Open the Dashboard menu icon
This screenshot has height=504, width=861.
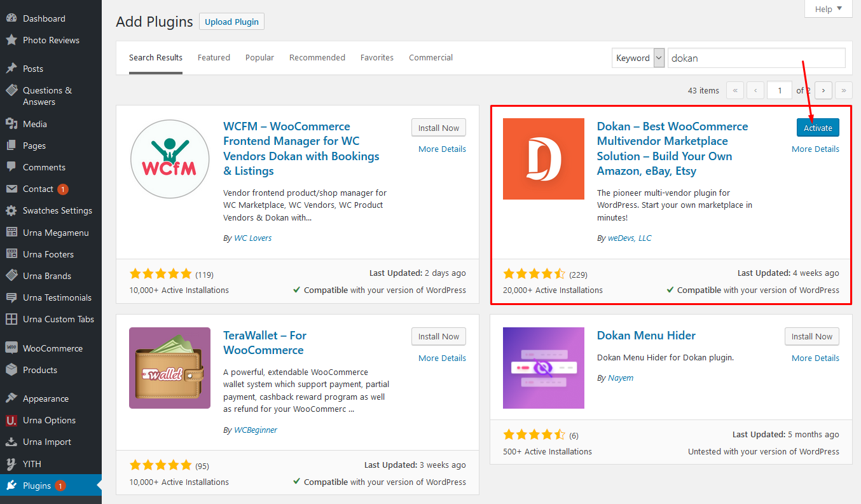tap(11, 18)
